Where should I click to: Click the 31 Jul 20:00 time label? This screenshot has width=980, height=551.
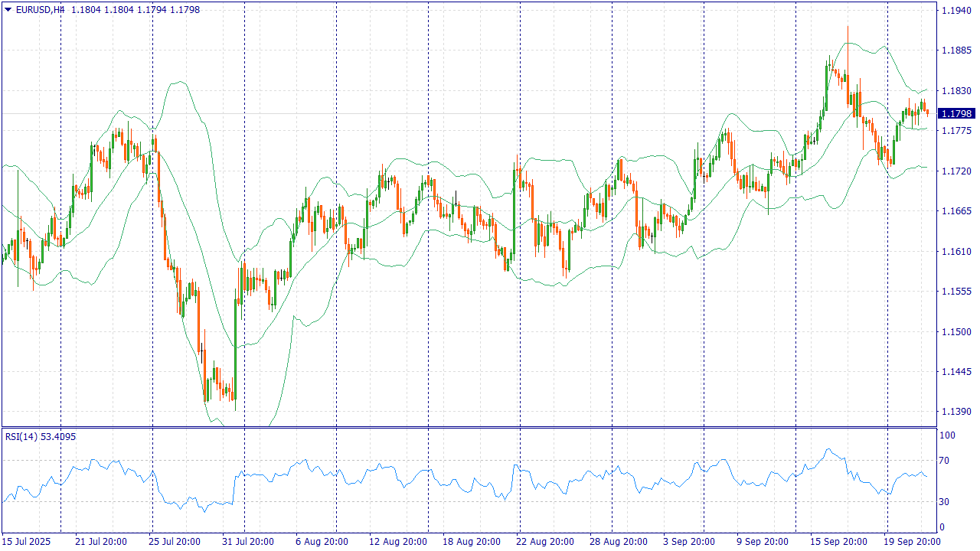(248, 542)
